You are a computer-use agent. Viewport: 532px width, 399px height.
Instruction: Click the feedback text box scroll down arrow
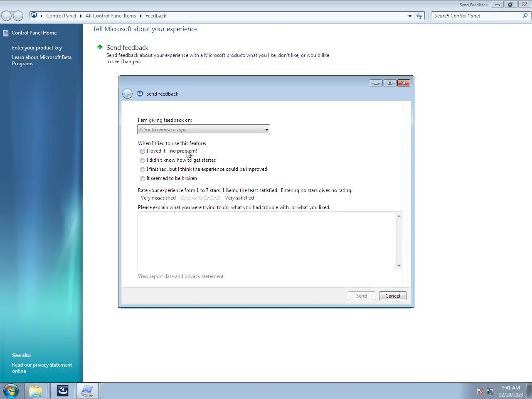click(399, 266)
